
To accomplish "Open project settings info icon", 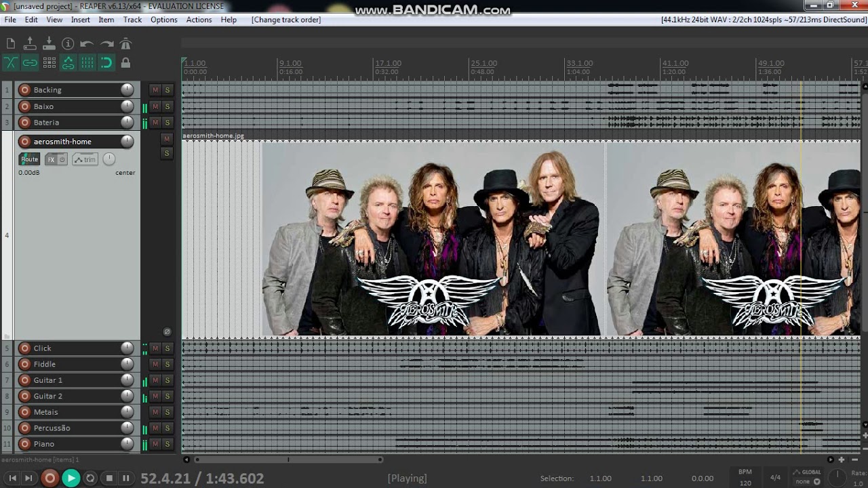I will point(68,43).
